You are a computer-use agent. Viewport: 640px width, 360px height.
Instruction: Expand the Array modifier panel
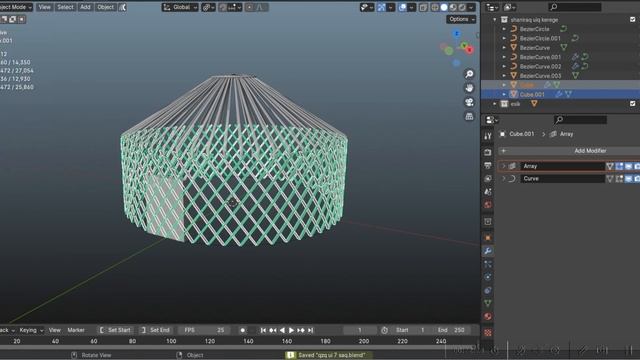504,166
